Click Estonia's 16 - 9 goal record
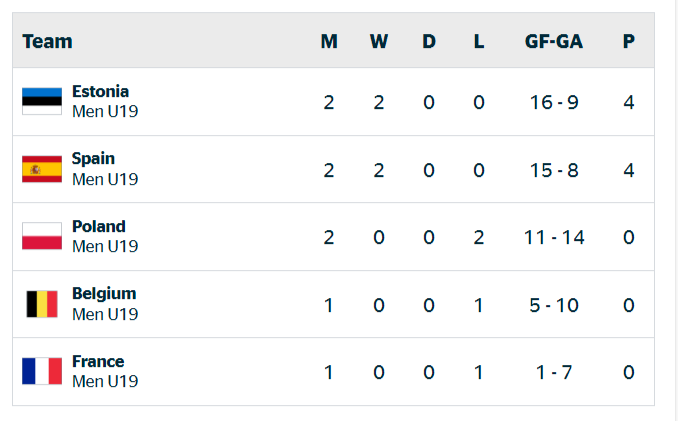This screenshot has height=421, width=678. [x=555, y=102]
